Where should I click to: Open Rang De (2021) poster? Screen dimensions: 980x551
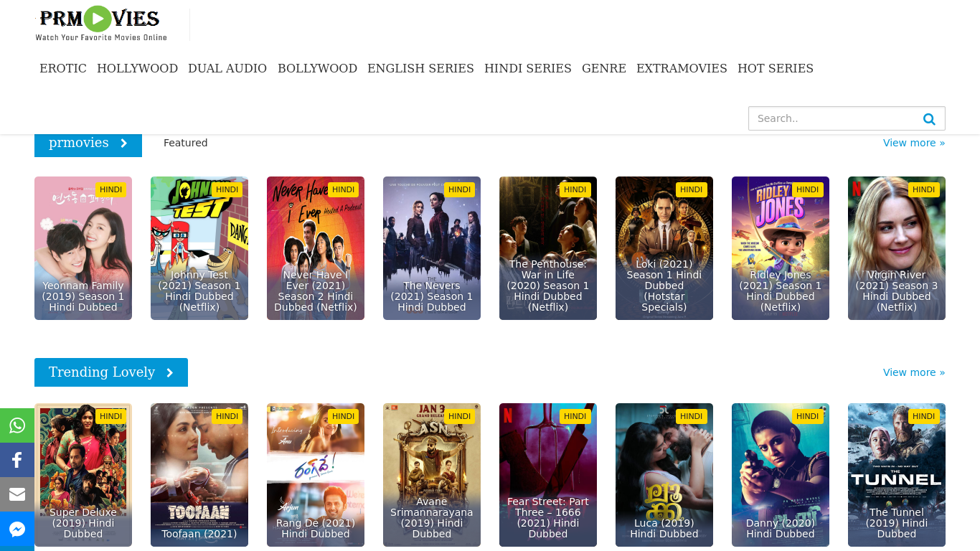tap(316, 475)
